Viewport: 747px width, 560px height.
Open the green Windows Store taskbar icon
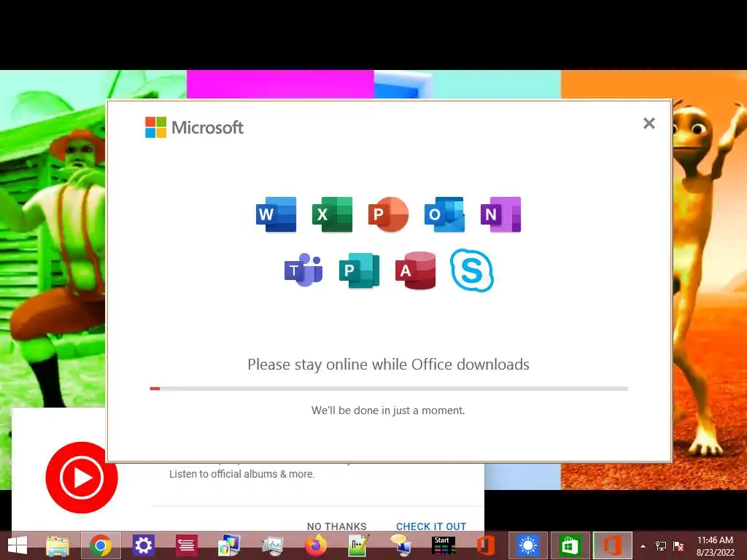570,545
